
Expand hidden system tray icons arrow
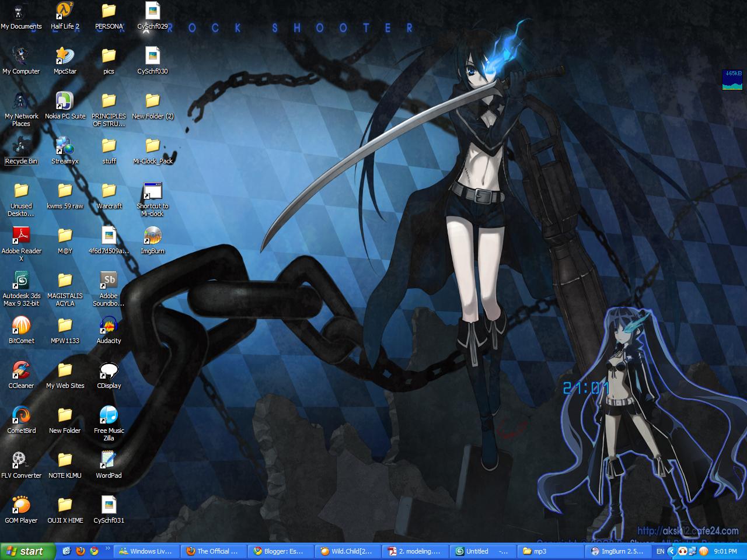[671, 551]
